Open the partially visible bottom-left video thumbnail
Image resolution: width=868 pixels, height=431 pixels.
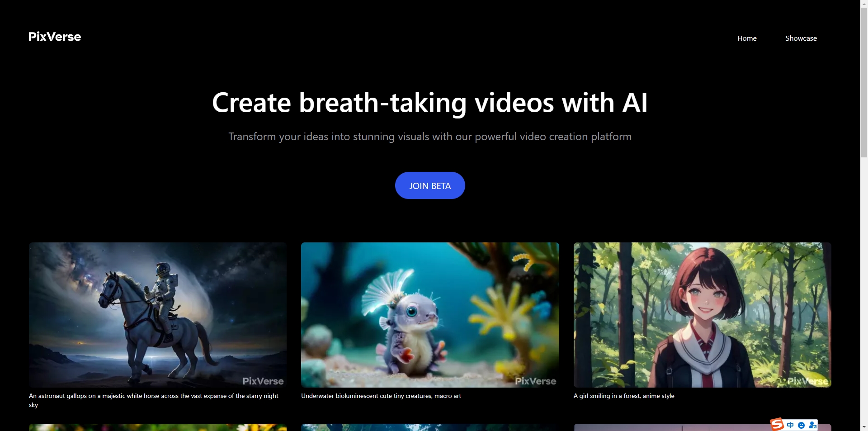click(x=157, y=427)
